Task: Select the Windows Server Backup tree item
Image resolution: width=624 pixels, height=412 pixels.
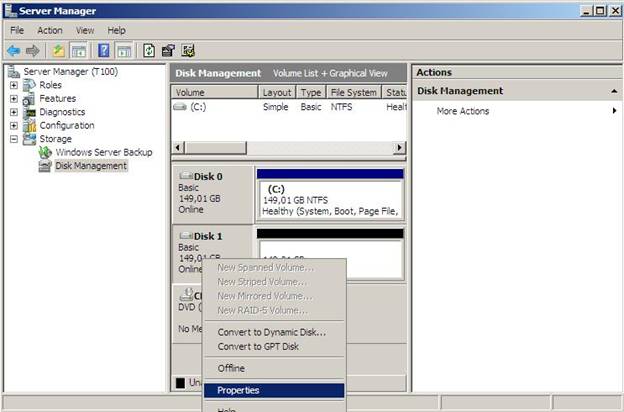Action: 104,152
